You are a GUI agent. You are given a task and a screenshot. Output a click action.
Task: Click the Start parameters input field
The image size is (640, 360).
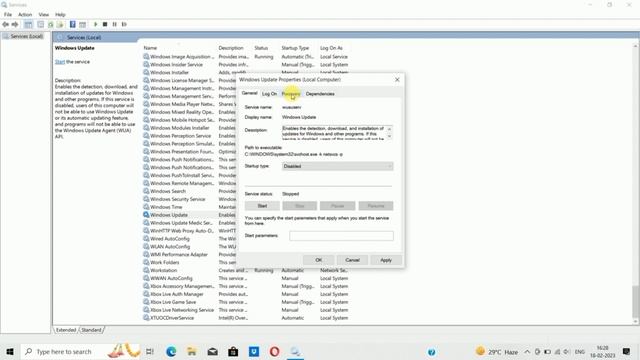click(342, 236)
